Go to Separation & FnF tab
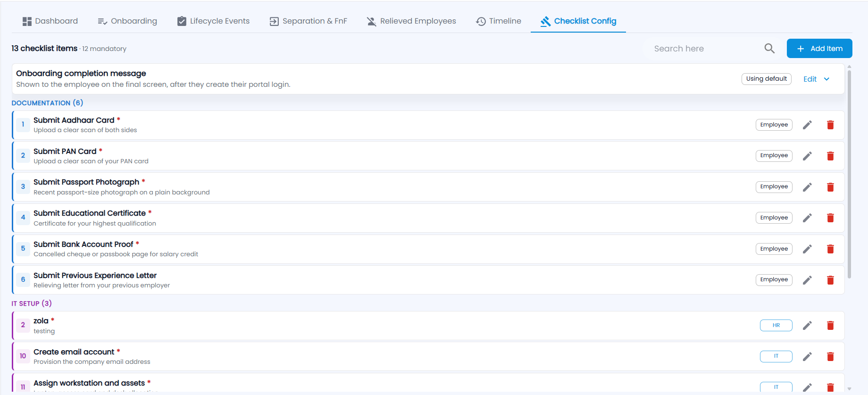Viewport: 868px width, 395px height. pyautogui.click(x=309, y=21)
